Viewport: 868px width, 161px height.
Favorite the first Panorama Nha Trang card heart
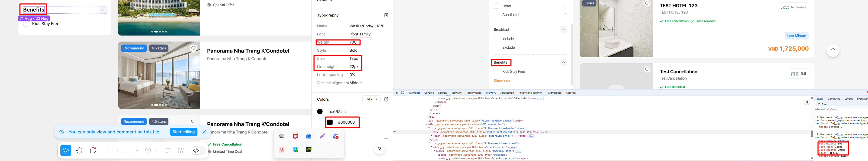[x=193, y=48]
